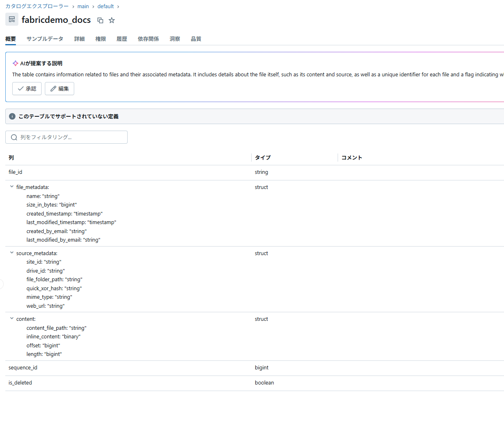Click the AIが提案する説明 heading
Image resolution: width=504 pixels, height=429 pixels.
pos(41,63)
